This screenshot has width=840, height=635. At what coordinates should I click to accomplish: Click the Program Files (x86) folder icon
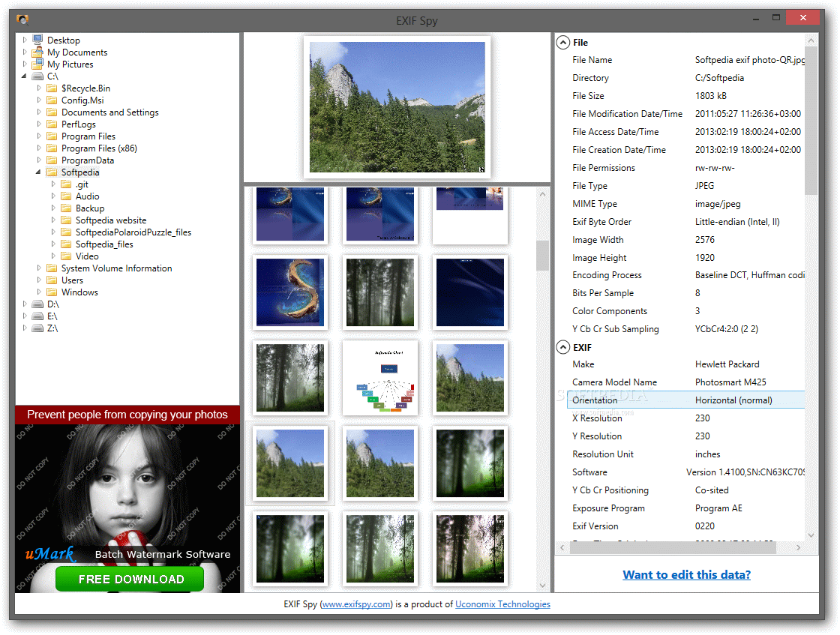52,148
